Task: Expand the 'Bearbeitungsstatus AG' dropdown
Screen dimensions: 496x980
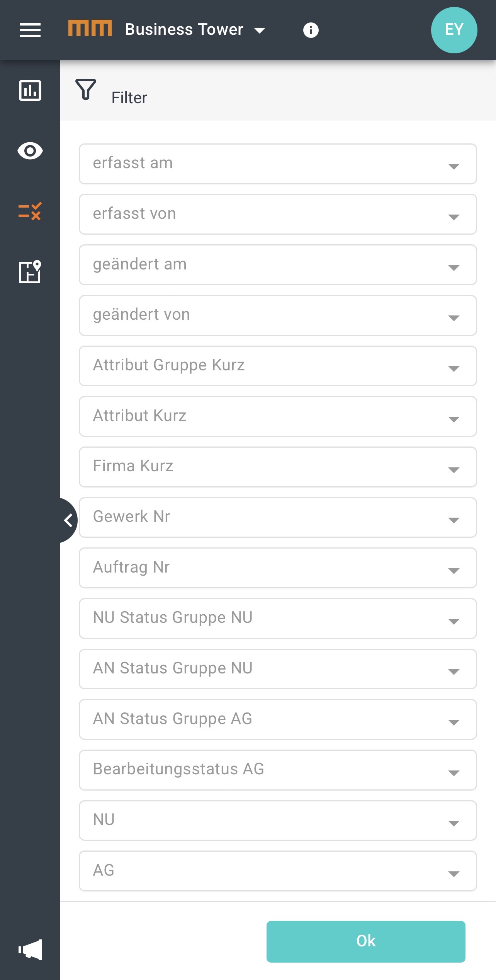Action: (277, 770)
